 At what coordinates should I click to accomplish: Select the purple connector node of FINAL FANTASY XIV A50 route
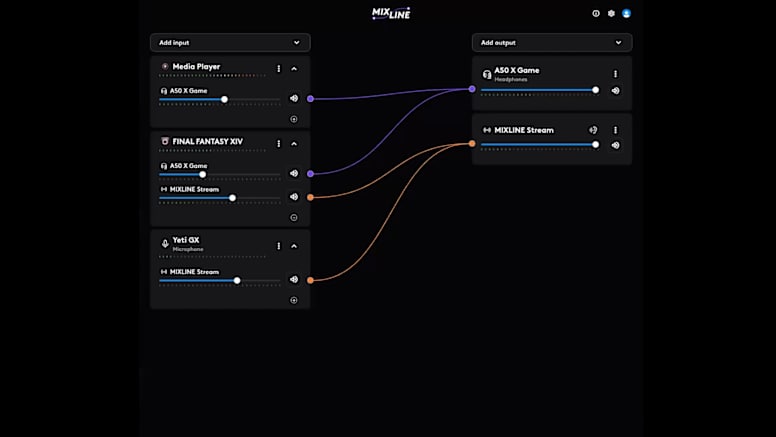coord(310,174)
